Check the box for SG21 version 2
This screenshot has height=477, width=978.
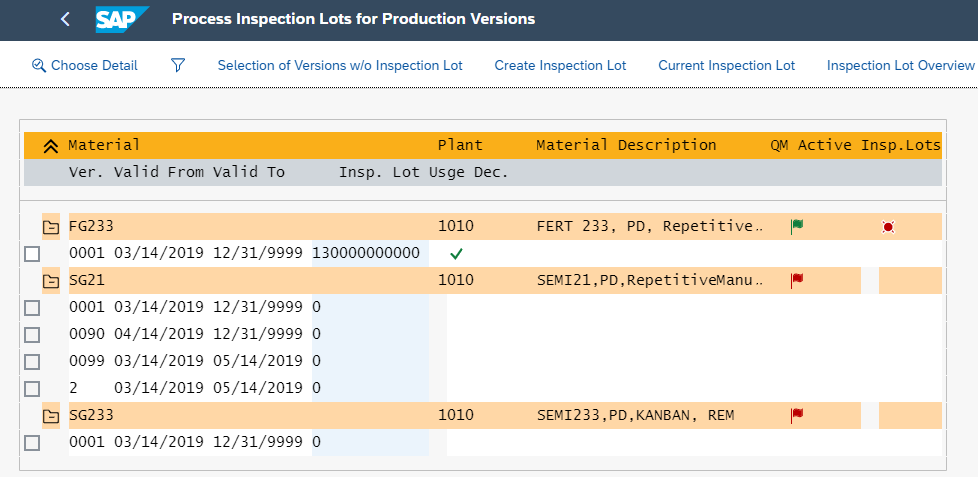32,389
